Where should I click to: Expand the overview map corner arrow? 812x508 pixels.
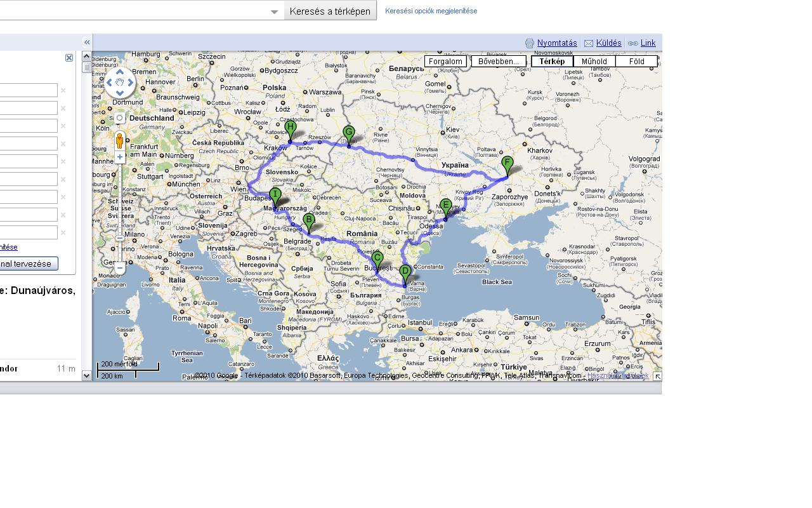(657, 377)
